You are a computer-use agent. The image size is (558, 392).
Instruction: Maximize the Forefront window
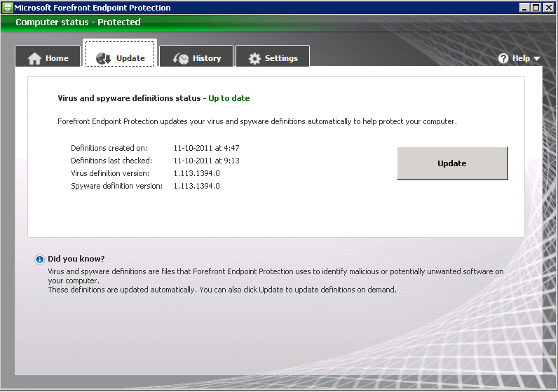(x=536, y=8)
